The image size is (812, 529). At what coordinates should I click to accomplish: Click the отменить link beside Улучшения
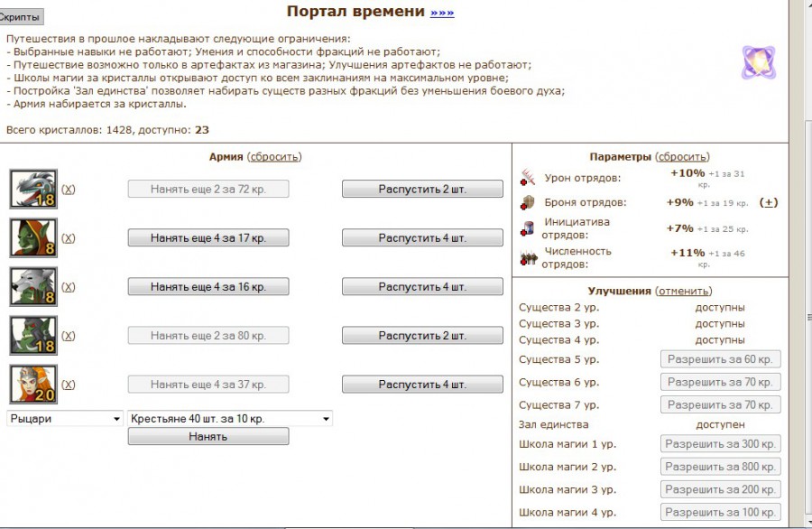pyautogui.click(x=684, y=291)
